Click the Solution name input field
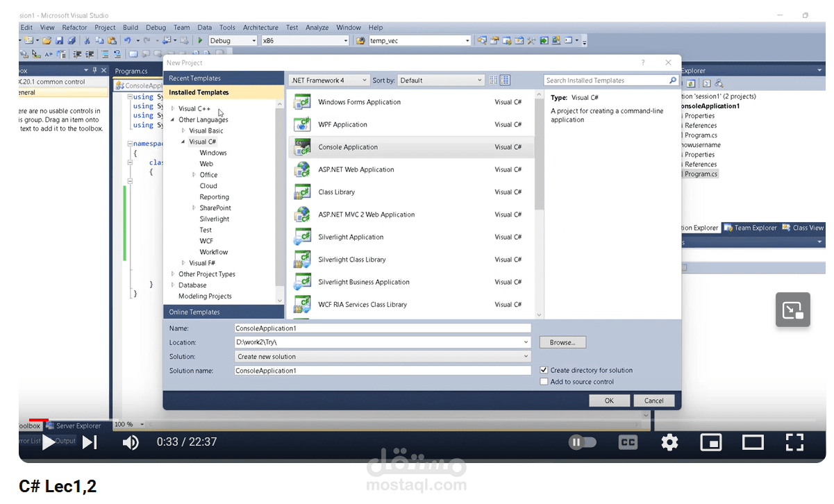Screen dimensions: 834x504 point(383,371)
